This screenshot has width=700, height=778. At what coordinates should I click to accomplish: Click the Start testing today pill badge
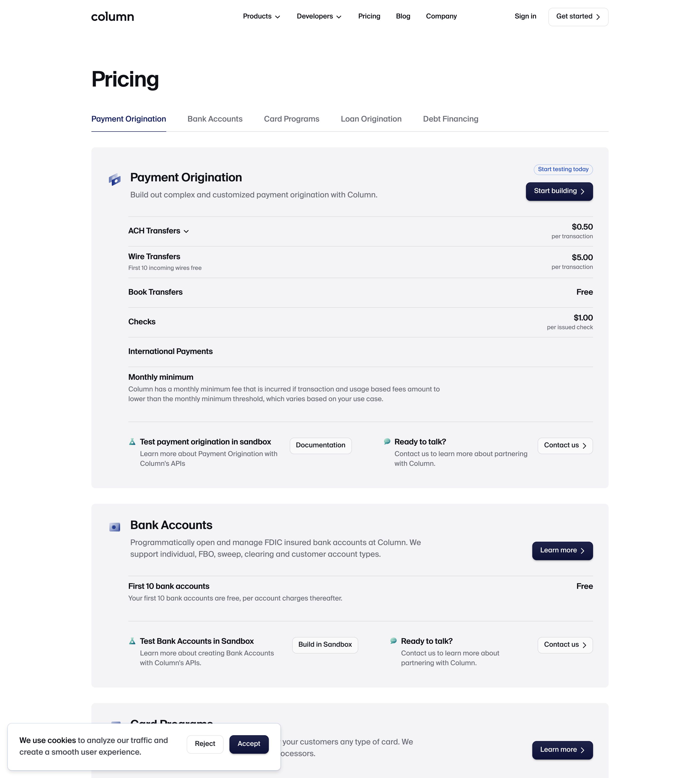coord(563,169)
